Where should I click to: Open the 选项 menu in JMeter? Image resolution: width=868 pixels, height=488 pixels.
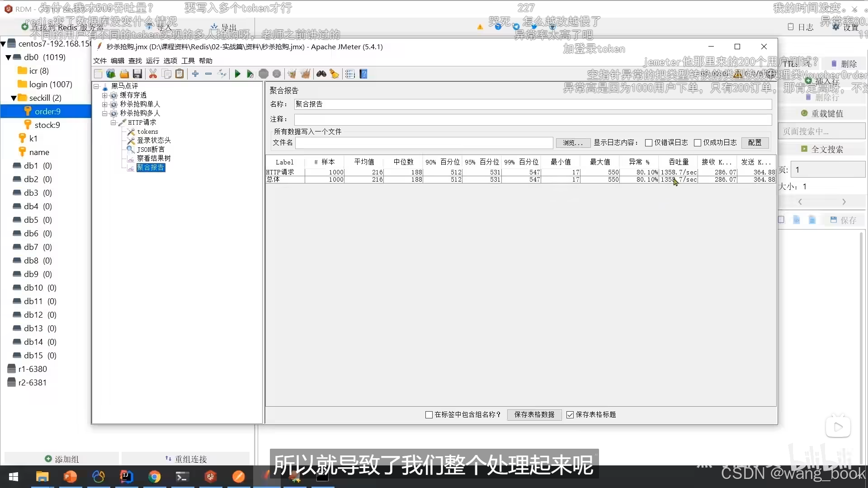(170, 61)
